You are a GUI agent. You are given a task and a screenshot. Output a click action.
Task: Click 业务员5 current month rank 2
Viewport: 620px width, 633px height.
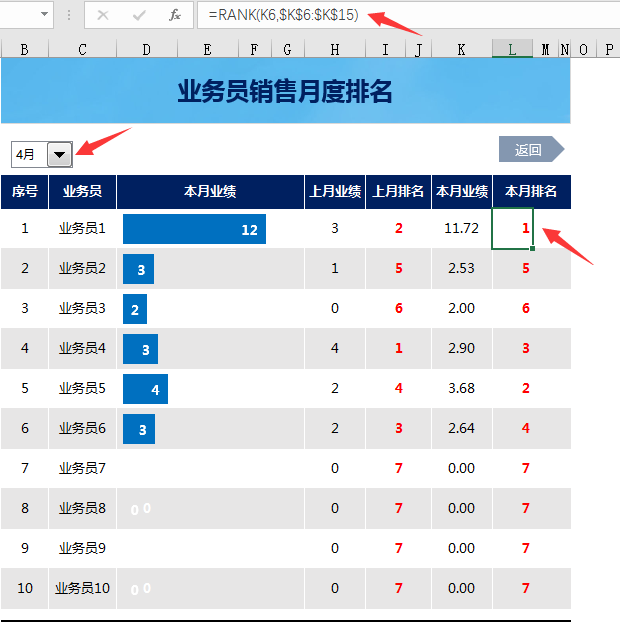pyautogui.click(x=526, y=388)
